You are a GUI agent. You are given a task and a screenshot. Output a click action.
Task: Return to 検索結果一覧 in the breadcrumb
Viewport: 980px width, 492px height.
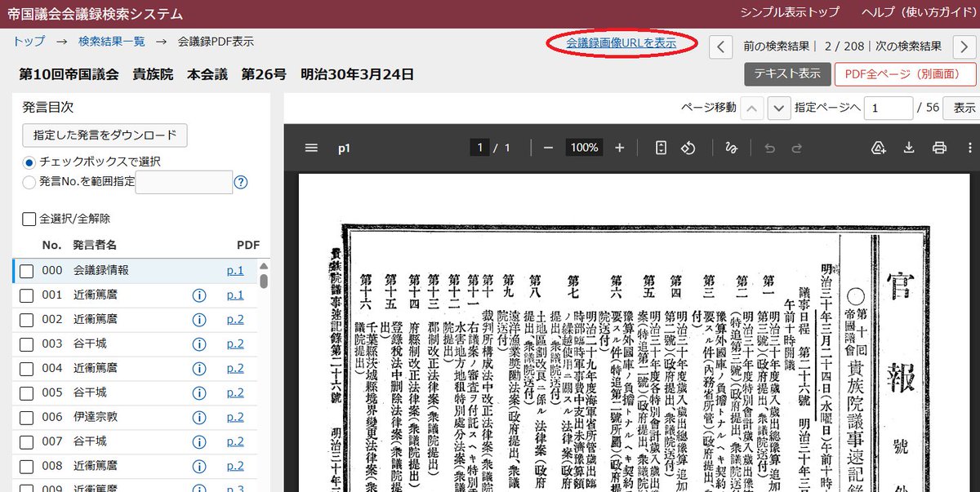point(112,41)
